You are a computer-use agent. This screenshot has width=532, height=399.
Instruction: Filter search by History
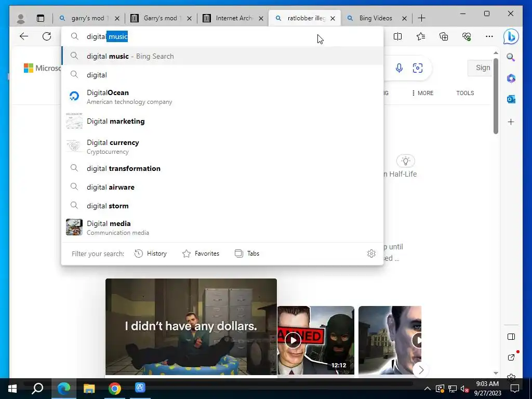(150, 254)
